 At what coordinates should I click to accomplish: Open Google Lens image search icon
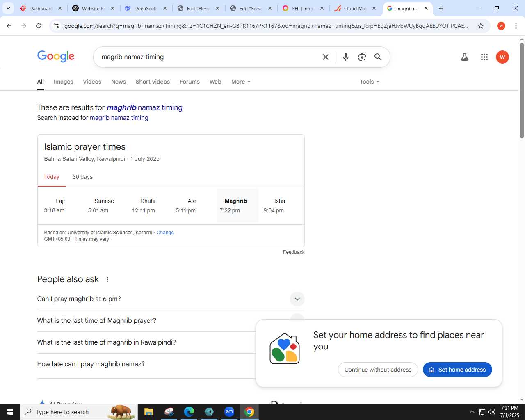[x=362, y=57]
